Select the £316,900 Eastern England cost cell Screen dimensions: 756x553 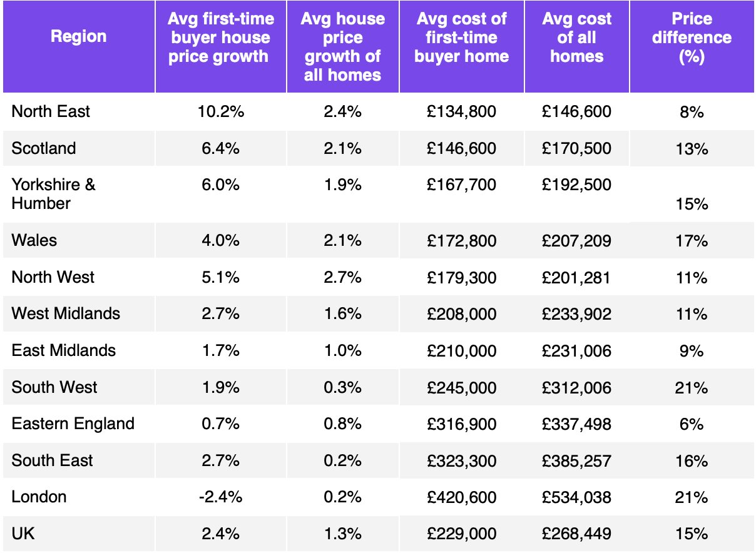pos(462,424)
